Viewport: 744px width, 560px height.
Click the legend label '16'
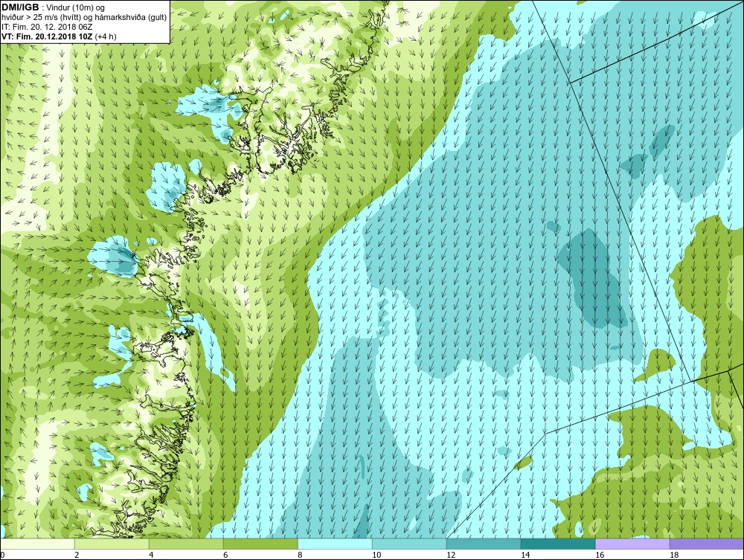point(600,555)
